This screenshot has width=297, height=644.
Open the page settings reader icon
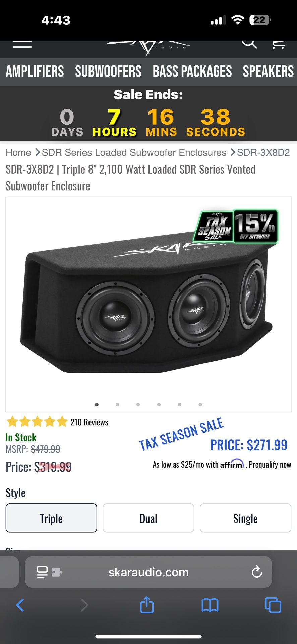49,572
